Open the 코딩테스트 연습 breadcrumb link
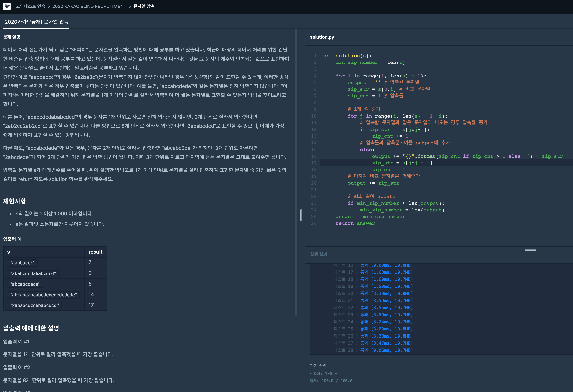 point(30,6)
